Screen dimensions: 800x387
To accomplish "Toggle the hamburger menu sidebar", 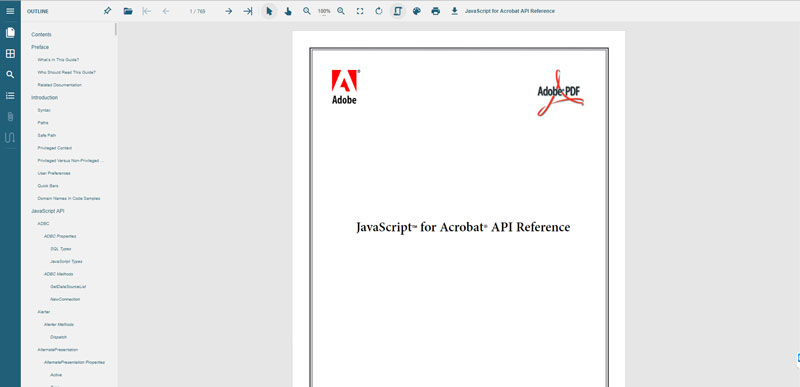I will tap(10, 11).
